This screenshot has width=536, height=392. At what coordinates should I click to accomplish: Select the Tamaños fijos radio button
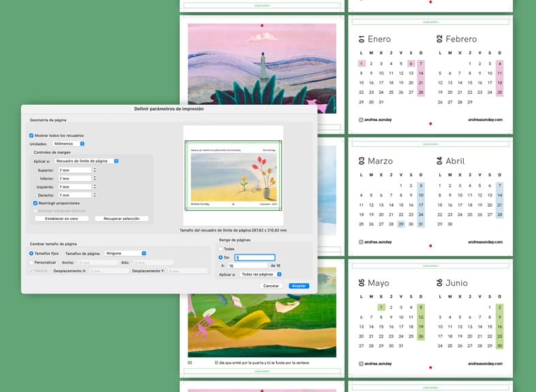click(31, 253)
